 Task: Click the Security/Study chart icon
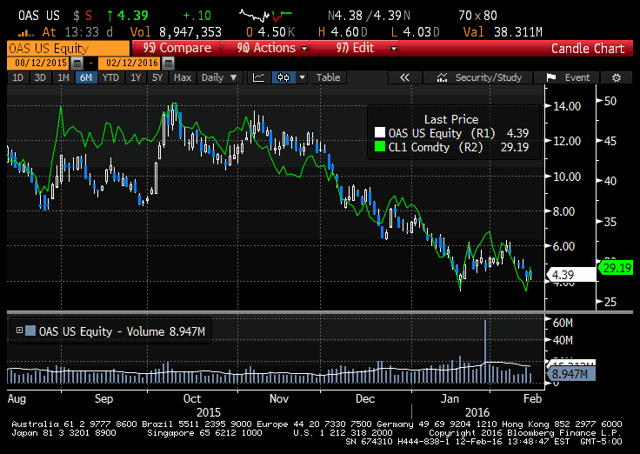pyautogui.click(x=442, y=78)
